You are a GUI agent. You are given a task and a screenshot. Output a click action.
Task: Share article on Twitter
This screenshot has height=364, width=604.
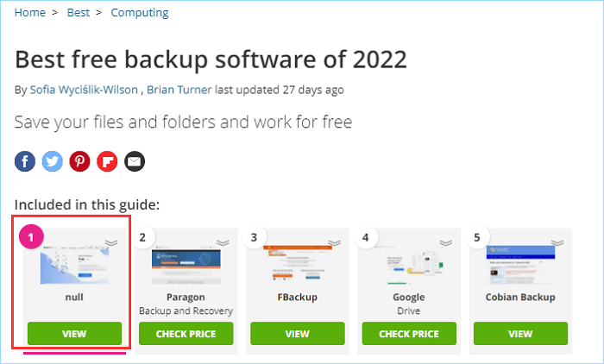click(x=53, y=161)
